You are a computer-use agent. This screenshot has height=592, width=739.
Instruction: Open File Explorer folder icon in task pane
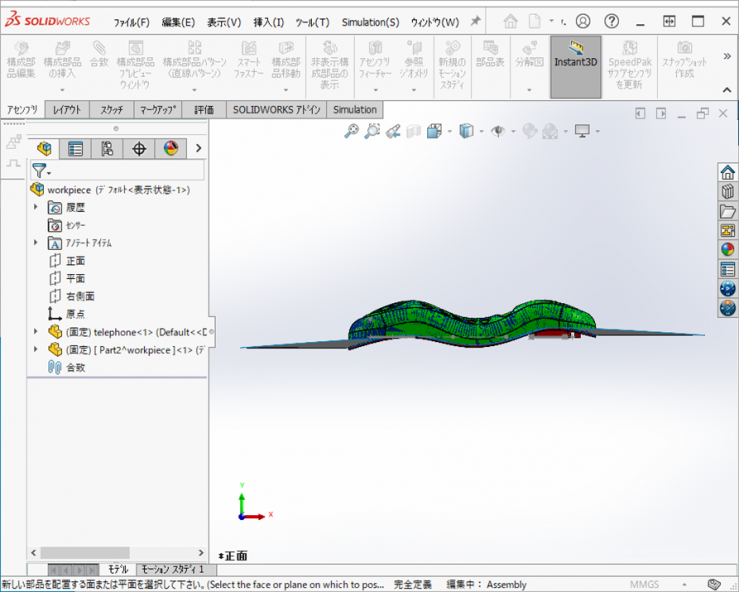tap(727, 211)
